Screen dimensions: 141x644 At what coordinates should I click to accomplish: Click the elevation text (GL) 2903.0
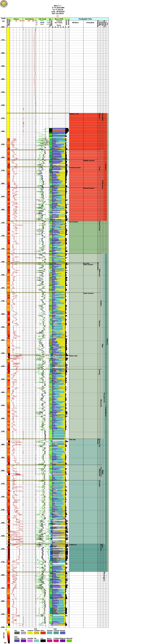58,13
